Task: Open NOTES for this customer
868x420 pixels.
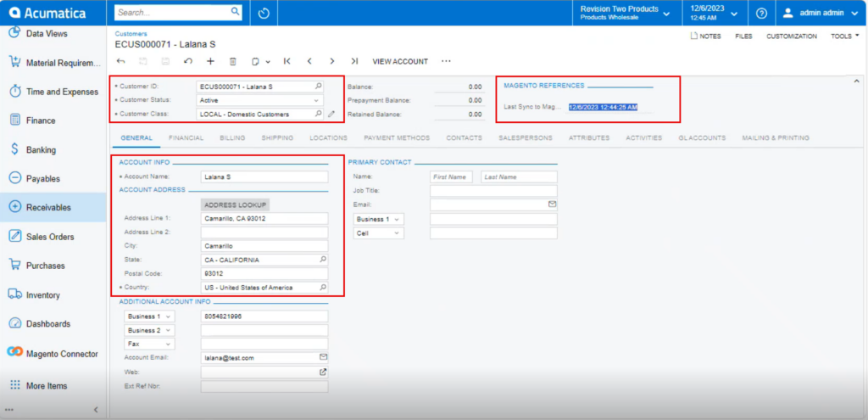Action: coord(706,36)
